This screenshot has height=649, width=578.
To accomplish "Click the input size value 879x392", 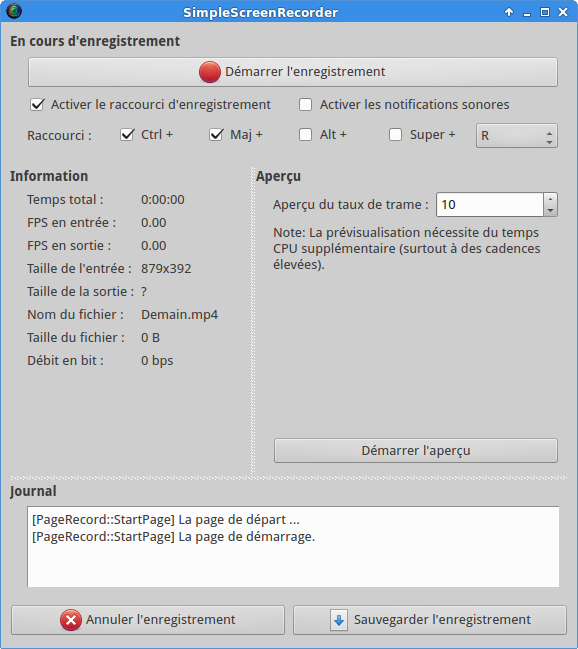I will pyautogui.click(x=166, y=269).
